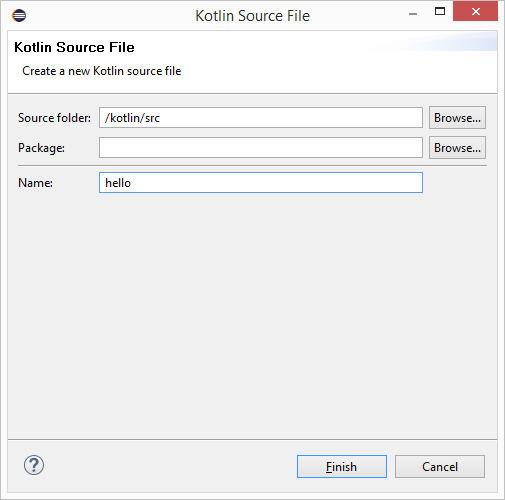Image resolution: width=505 pixels, height=500 pixels.
Task: Browse for a package
Action: pos(457,148)
